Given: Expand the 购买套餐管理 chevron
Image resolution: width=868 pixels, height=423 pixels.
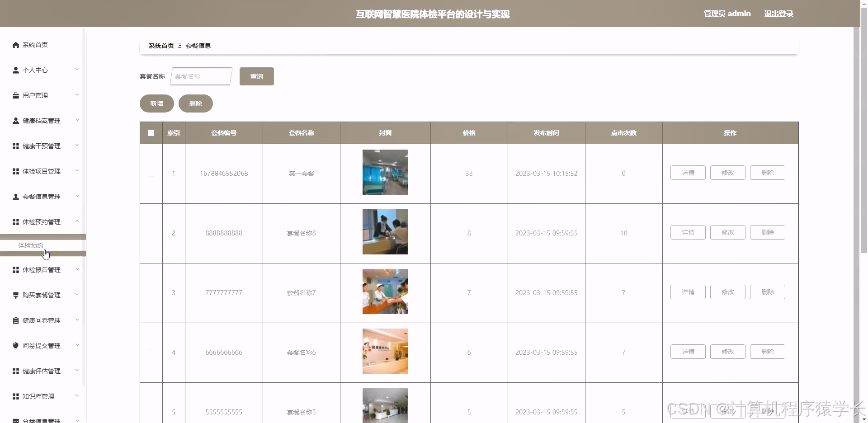Looking at the screenshot, I should point(77,294).
